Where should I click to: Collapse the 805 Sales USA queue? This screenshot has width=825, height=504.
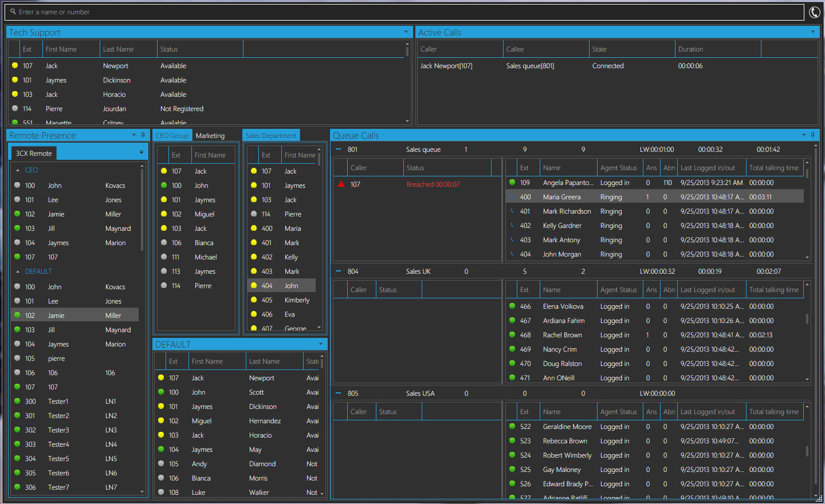[x=338, y=393]
